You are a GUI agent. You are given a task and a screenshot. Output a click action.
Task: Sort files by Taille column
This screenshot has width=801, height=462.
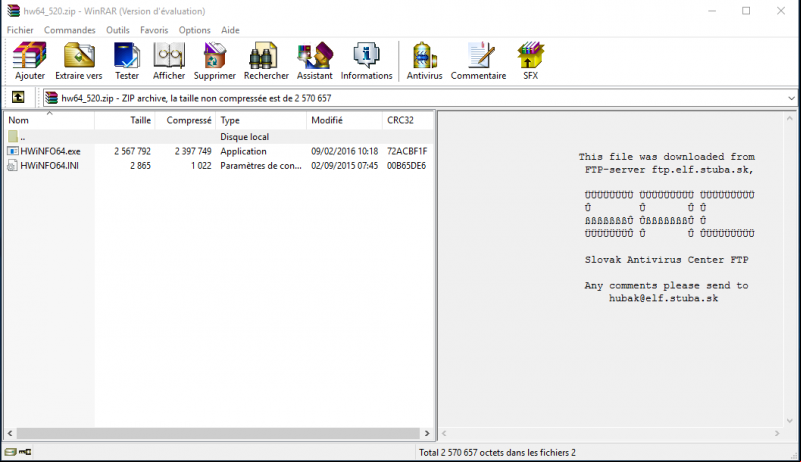pyautogui.click(x=125, y=120)
